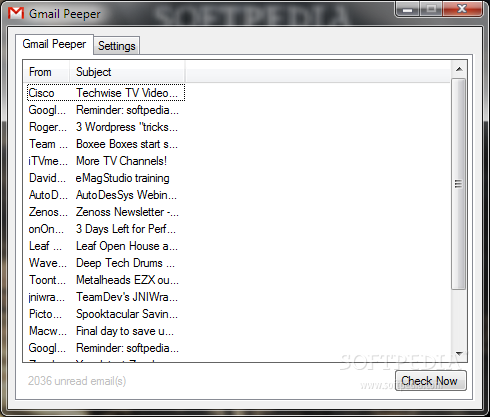
Task: Click the vertical scrollbar thumb
Action: tap(459, 184)
